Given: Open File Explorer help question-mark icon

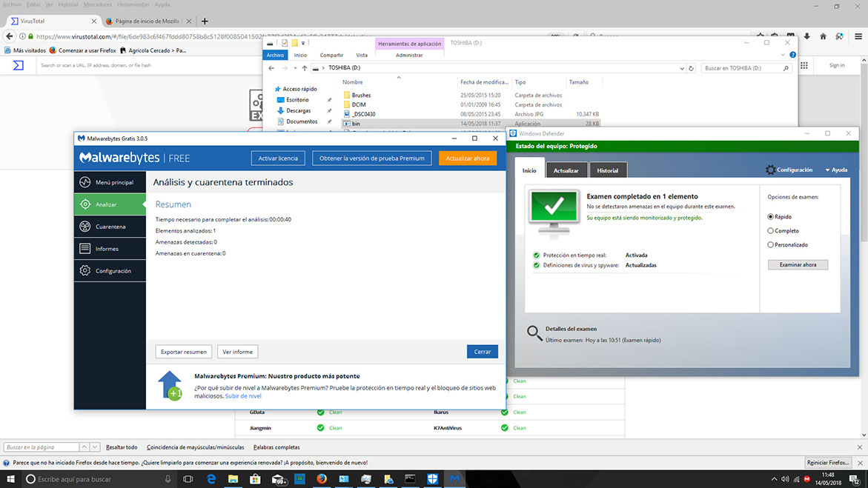Looking at the screenshot, I should pyautogui.click(x=792, y=55).
